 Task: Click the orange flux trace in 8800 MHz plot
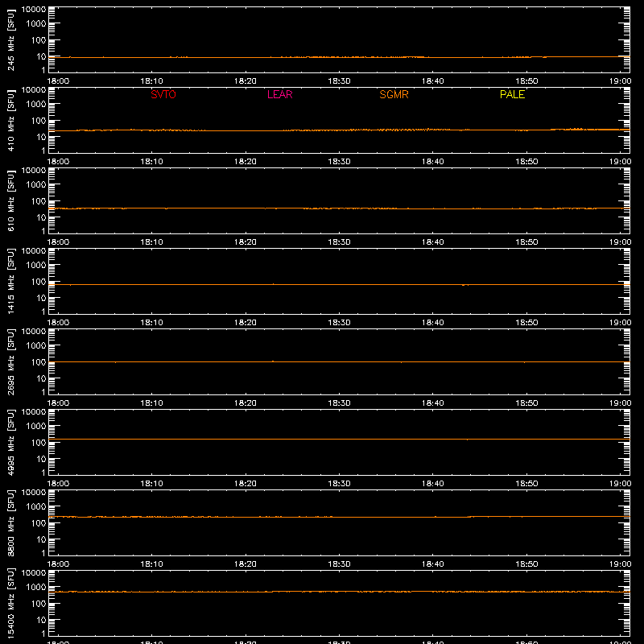339,517
